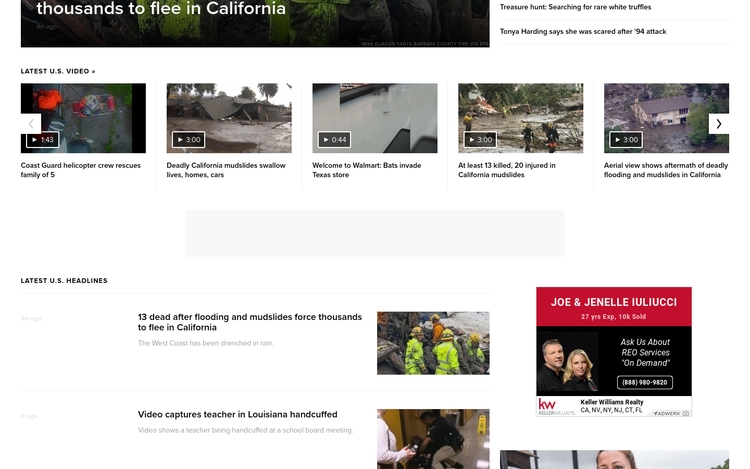Open the sidebar photo of a woman
750x469 pixels.
click(x=614, y=459)
